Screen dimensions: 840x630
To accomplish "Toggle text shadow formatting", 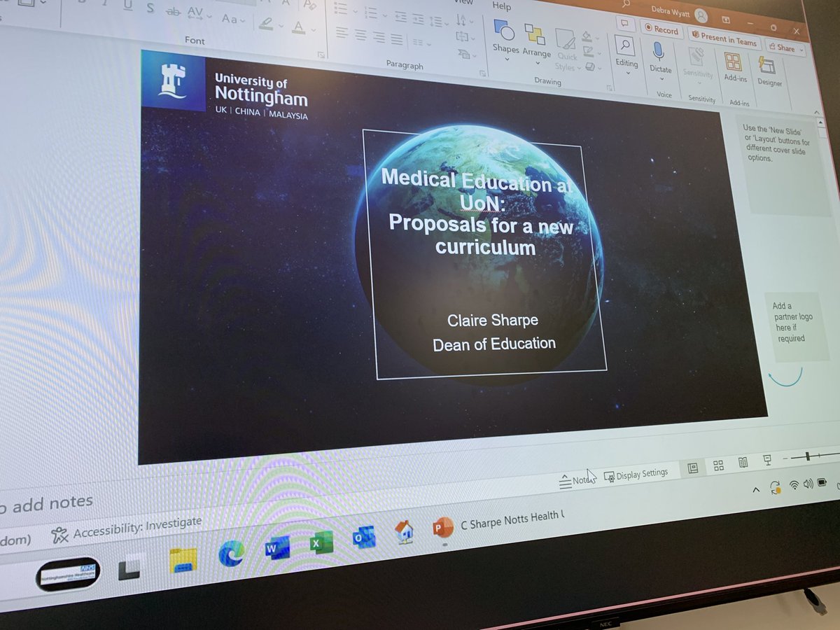I will coord(150,8).
